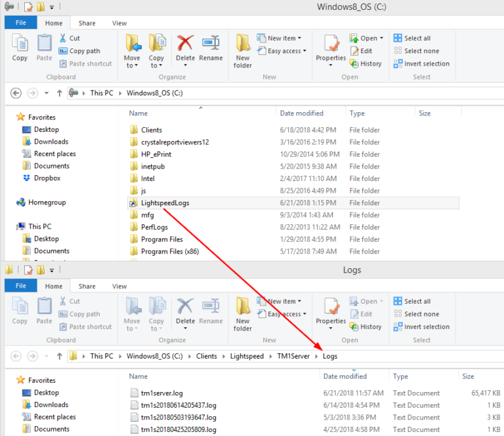Viewport: 504px width, 436px height.
Task: Open File tab in top window
Action: 21,23
